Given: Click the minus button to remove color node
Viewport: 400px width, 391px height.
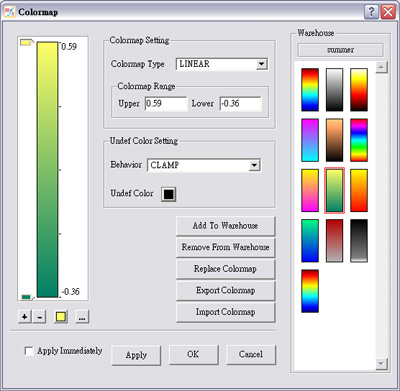Looking at the screenshot, I should [x=40, y=317].
